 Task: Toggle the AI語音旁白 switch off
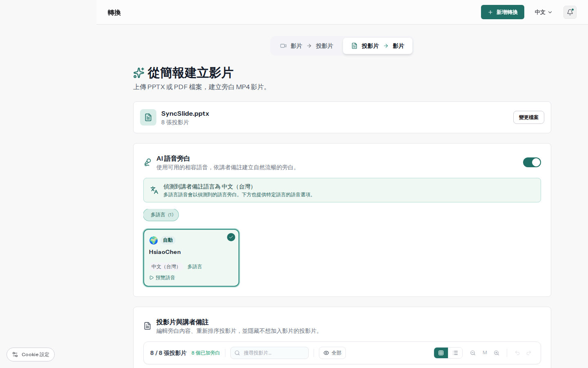(532, 162)
